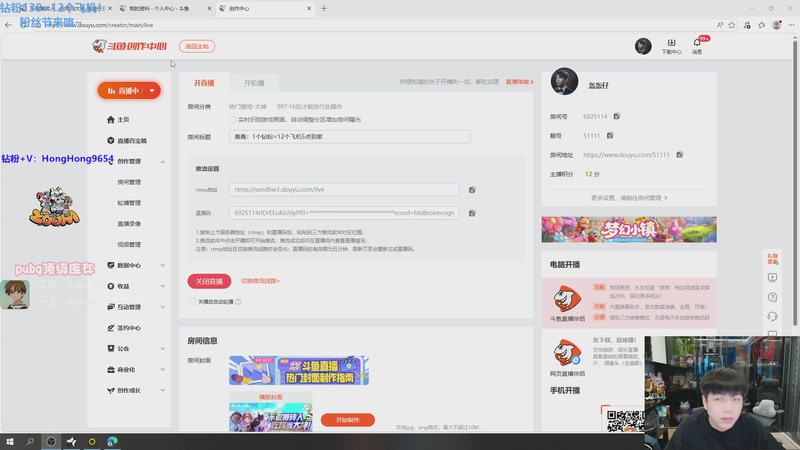
Task: Click the 开始制作 button
Action: (x=347, y=420)
